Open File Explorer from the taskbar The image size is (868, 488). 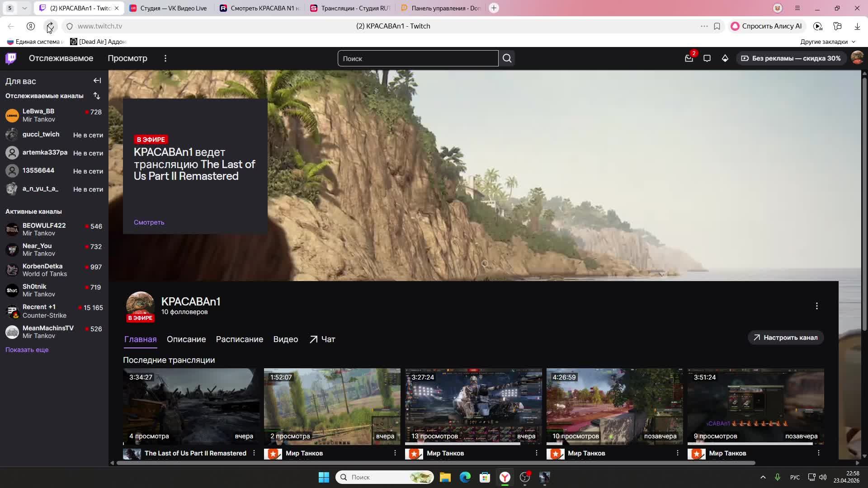point(445,477)
